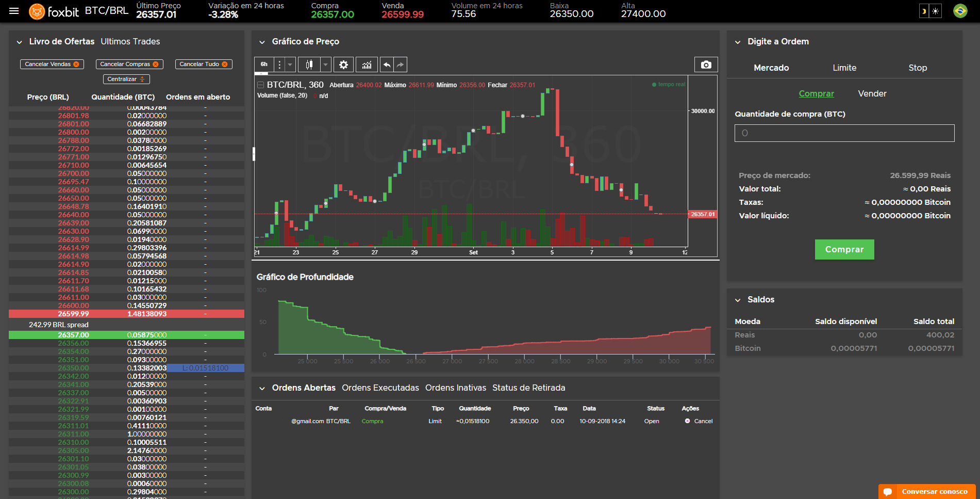
Task: Click Cancelar Tudo button
Action: (x=204, y=64)
